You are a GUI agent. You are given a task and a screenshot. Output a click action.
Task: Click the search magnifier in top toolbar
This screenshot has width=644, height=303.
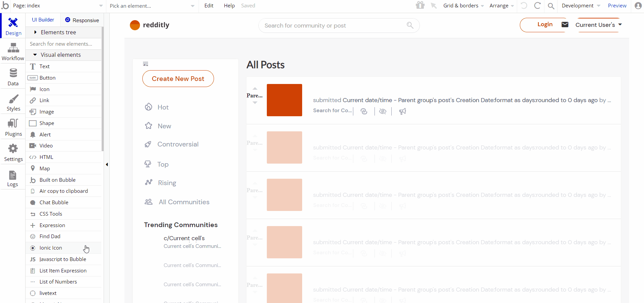click(x=551, y=6)
